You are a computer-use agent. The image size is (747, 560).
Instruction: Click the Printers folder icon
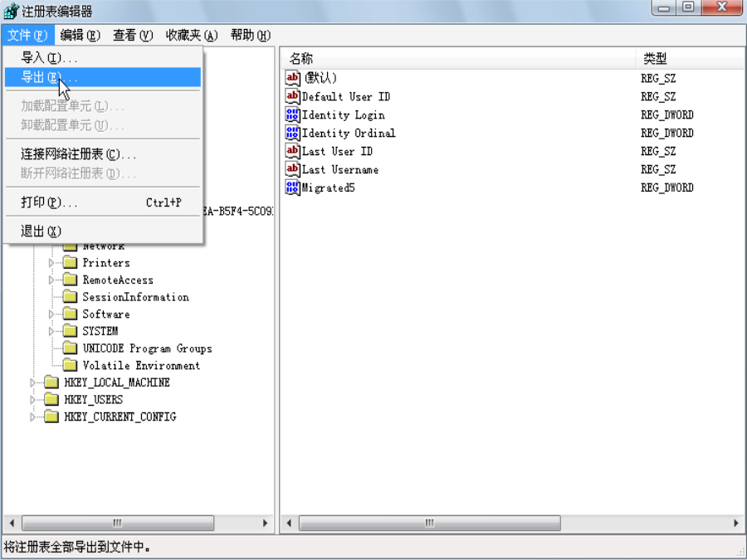[x=70, y=262]
